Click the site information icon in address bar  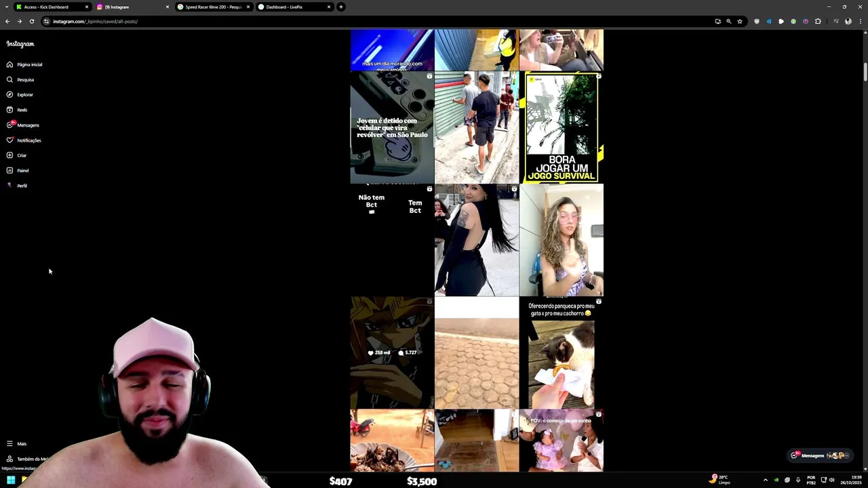click(46, 21)
